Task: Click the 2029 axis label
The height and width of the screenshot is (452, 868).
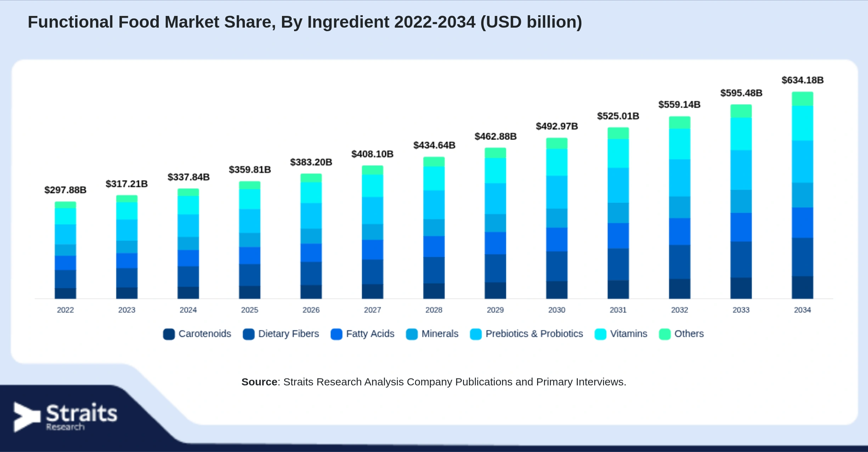Action: click(495, 310)
